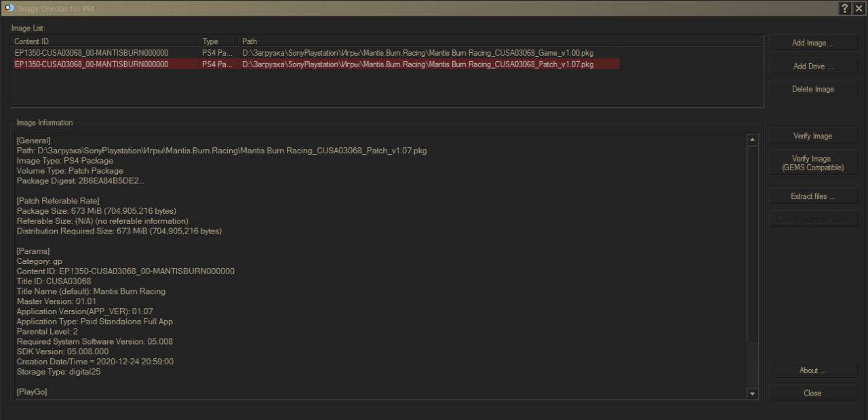Click the Path column header
The image size is (868, 420).
click(x=429, y=41)
